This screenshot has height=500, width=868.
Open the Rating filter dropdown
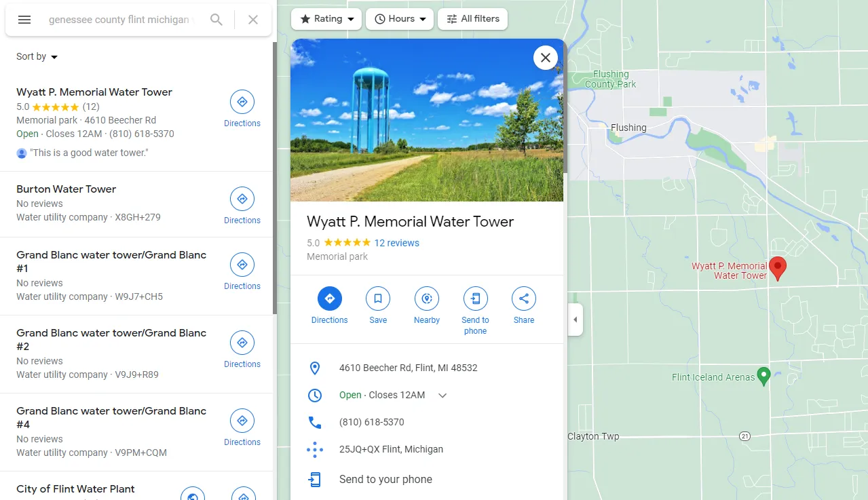(326, 19)
